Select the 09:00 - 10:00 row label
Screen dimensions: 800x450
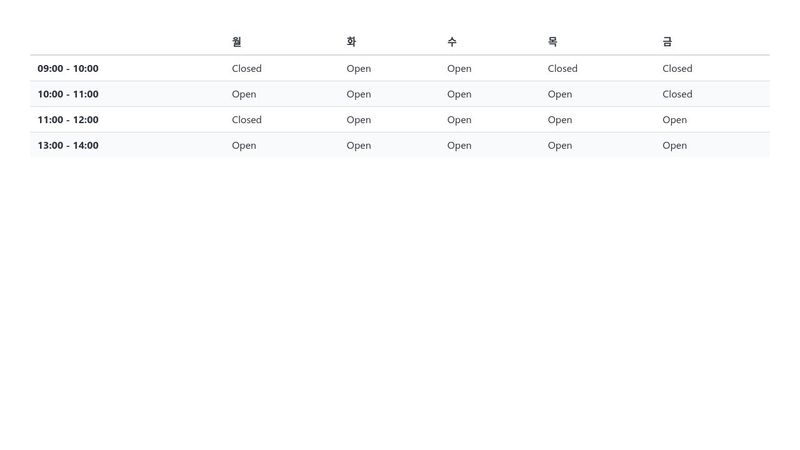tap(68, 68)
